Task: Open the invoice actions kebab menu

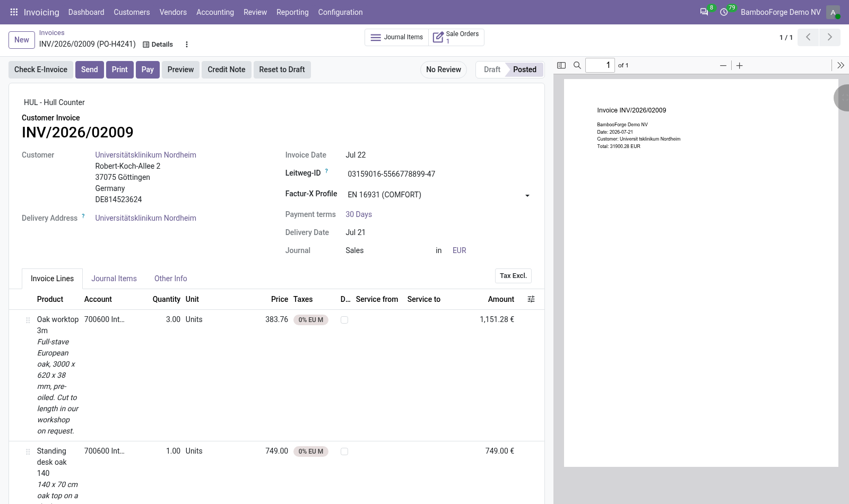Action: point(187,45)
